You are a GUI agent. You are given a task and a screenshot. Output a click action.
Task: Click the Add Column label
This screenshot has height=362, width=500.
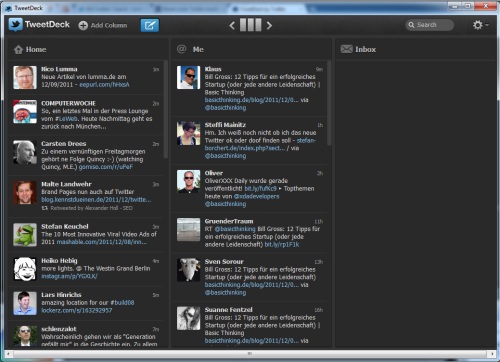109,25
